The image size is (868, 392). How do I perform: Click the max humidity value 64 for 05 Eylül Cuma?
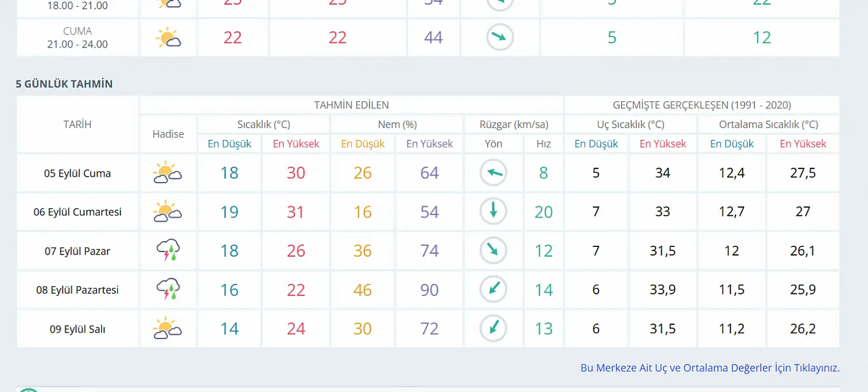pos(429,173)
